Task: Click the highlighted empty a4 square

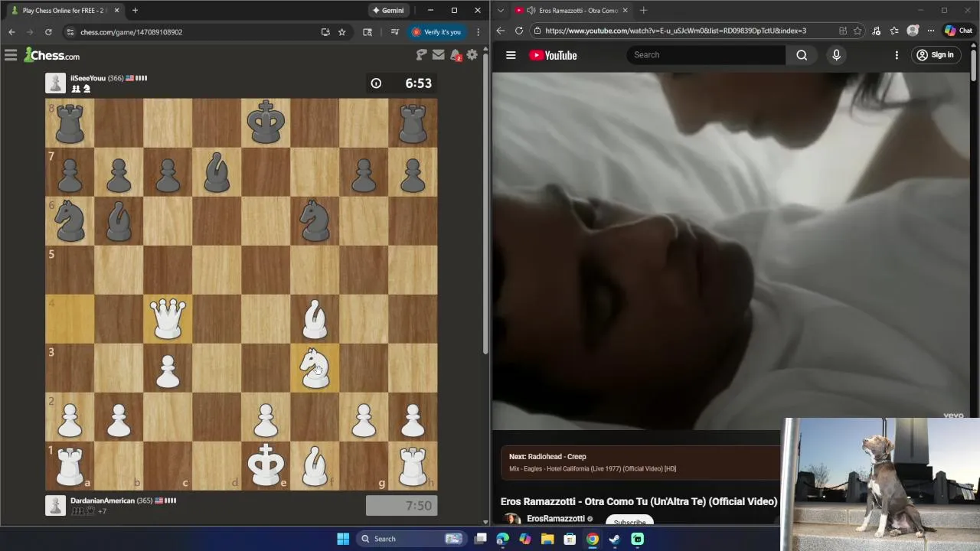Action: (x=70, y=319)
